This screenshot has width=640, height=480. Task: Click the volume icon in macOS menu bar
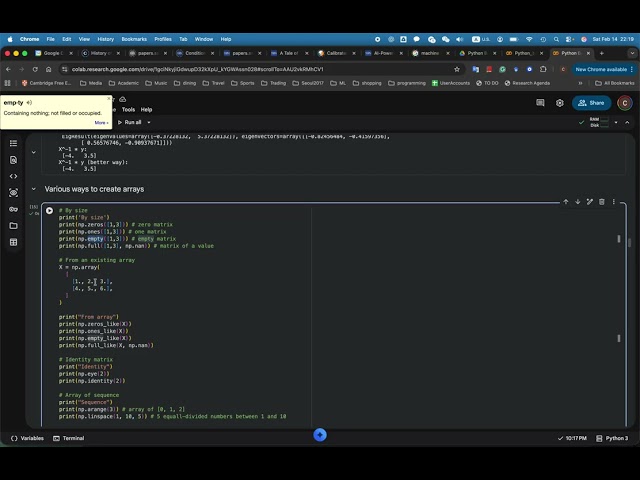pyautogui.click(x=460, y=39)
